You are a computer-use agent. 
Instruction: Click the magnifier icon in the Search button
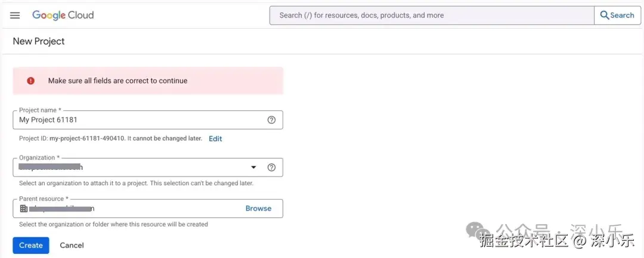(604, 15)
